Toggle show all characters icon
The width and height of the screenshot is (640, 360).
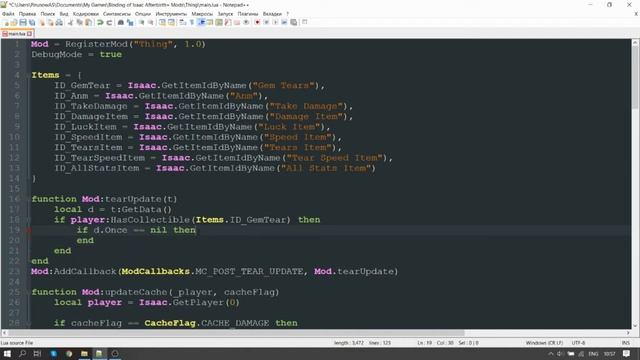click(191, 22)
